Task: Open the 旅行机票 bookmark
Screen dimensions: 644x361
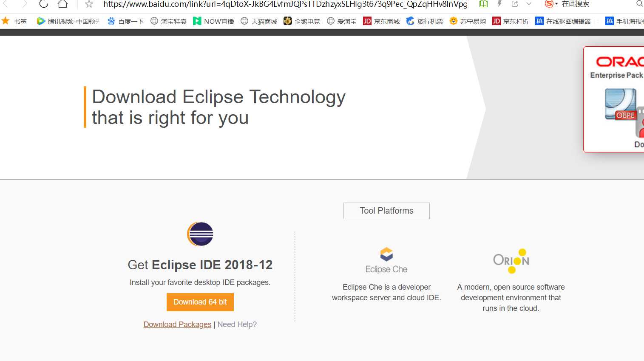Action: click(425, 21)
